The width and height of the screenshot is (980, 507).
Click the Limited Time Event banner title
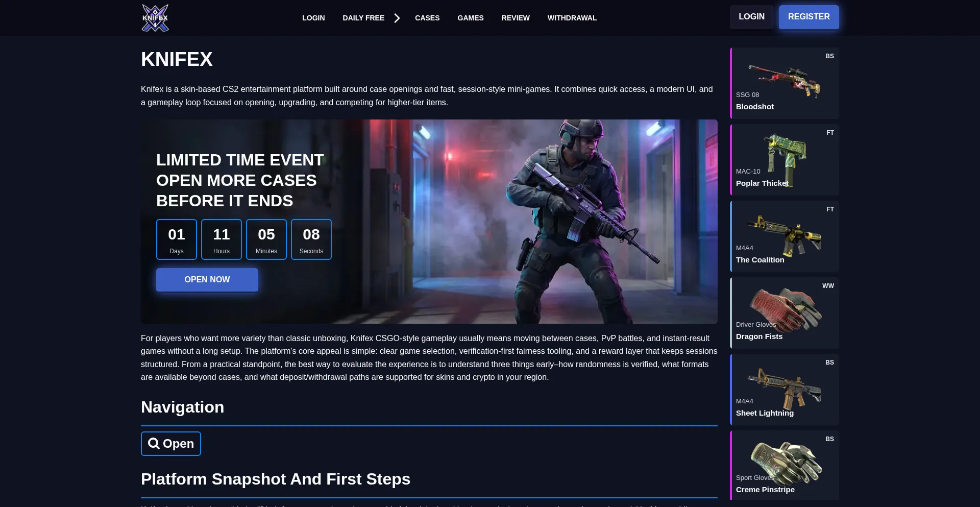click(x=240, y=180)
